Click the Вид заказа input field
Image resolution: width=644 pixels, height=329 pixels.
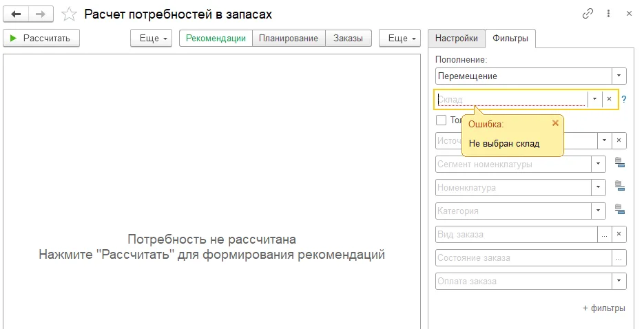(517, 234)
